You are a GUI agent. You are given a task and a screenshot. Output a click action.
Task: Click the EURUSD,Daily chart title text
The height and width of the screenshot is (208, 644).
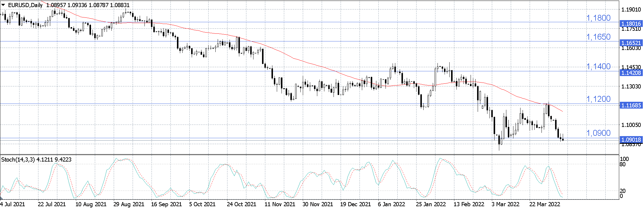(x=25, y=5)
